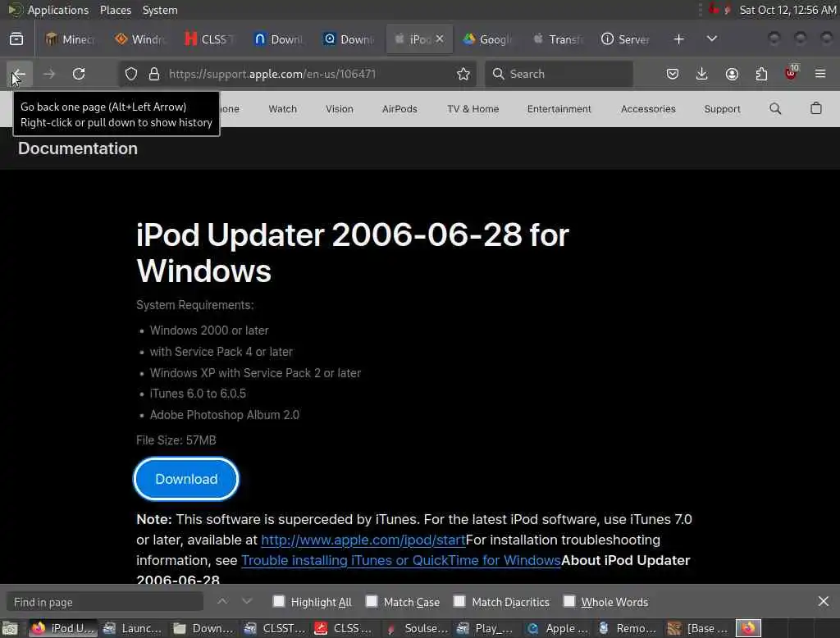Focus the Find in page field
This screenshot has height=638, width=840.
coord(104,602)
